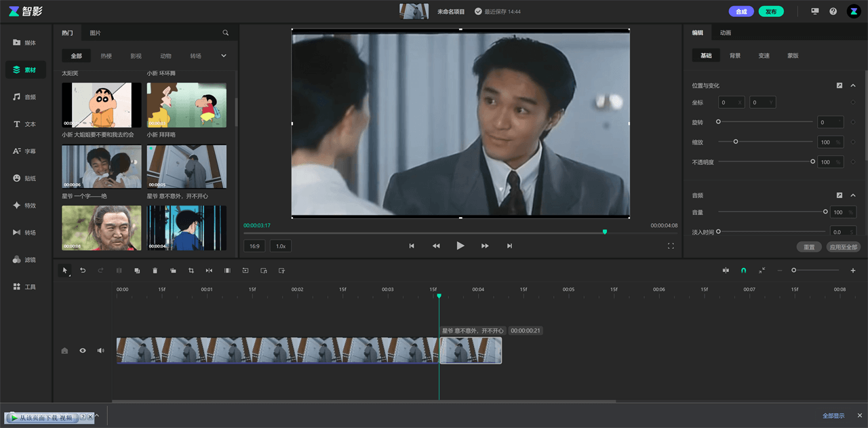
Task: Click the 发布 publish button
Action: pos(771,12)
